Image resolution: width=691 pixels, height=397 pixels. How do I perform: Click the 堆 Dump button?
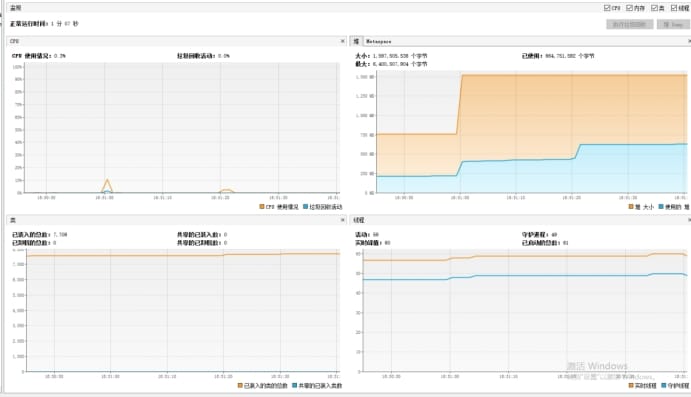(673, 24)
